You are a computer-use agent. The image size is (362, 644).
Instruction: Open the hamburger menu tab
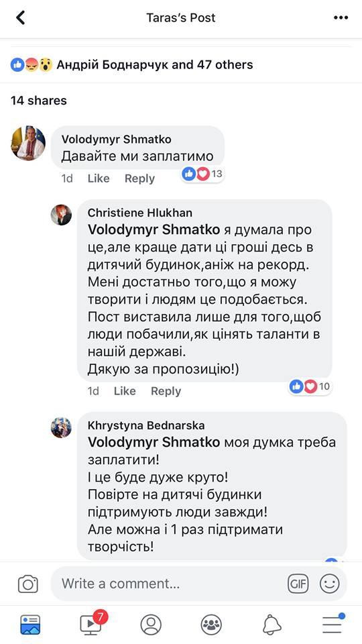pyautogui.click(x=332, y=624)
